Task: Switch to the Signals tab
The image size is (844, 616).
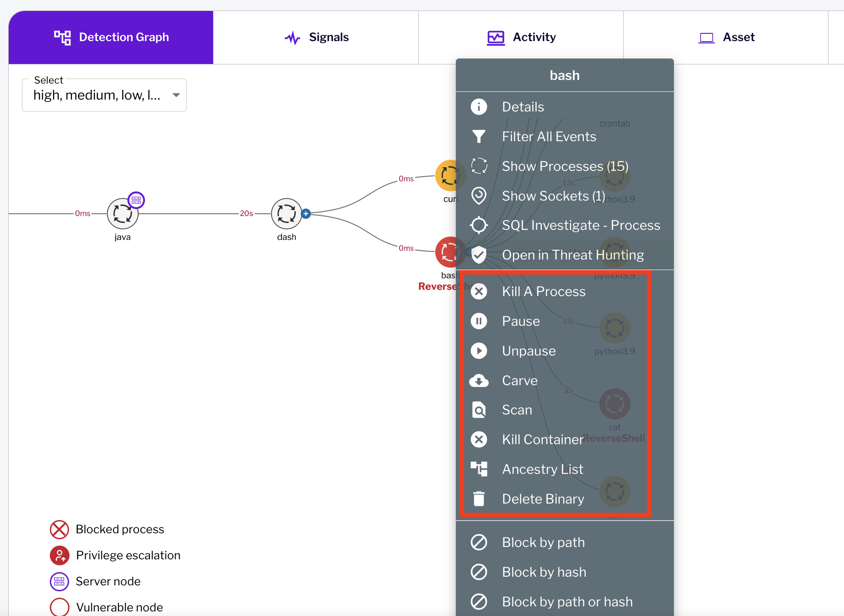Action: click(316, 37)
